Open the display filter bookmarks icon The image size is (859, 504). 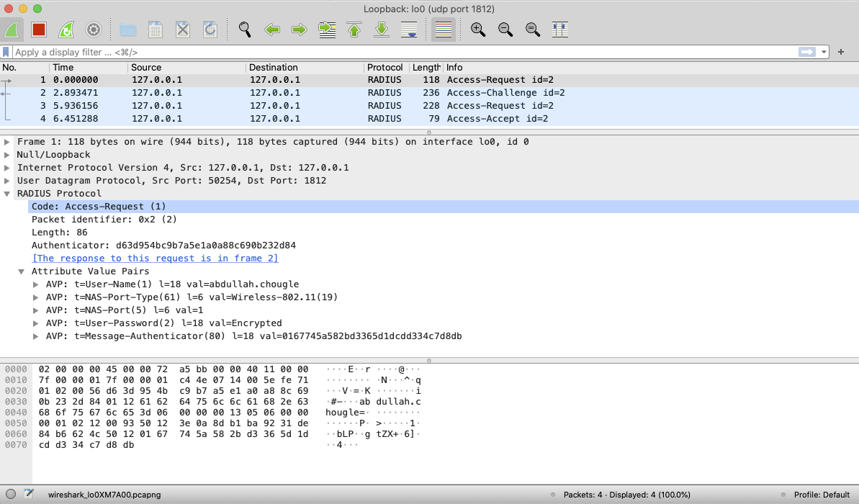6,52
